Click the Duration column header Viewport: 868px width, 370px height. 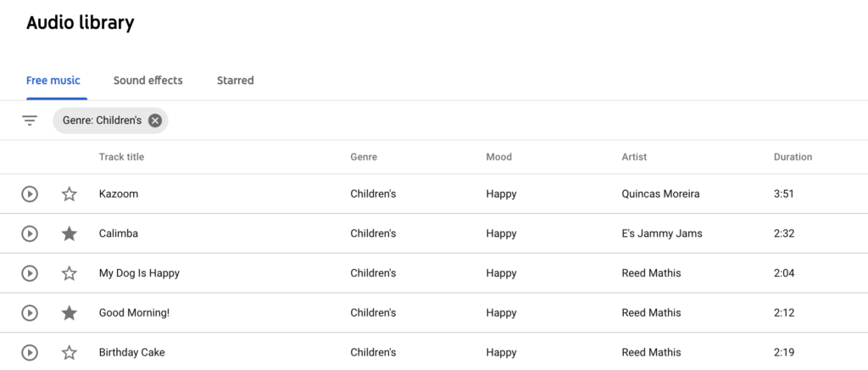coord(793,157)
